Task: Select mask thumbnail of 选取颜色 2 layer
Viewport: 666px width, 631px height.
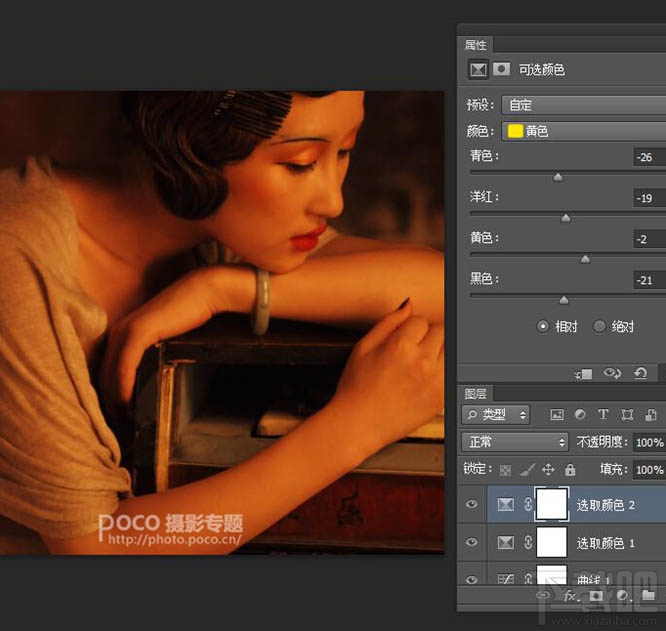Action: (x=552, y=504)
